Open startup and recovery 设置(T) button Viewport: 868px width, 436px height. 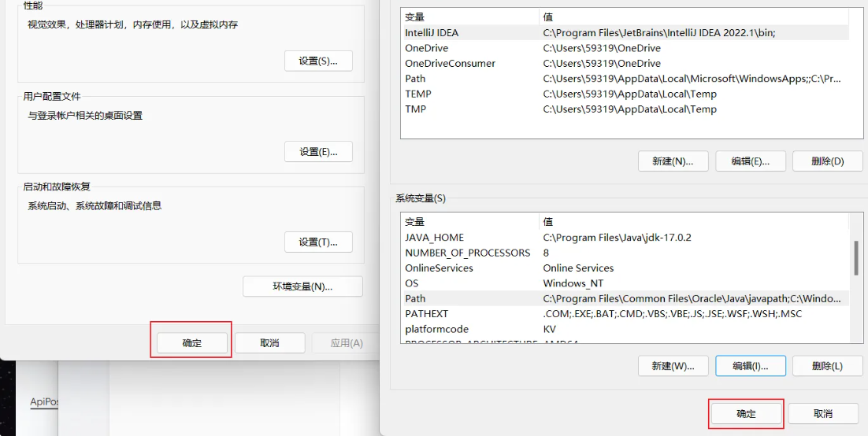point(318,242)
